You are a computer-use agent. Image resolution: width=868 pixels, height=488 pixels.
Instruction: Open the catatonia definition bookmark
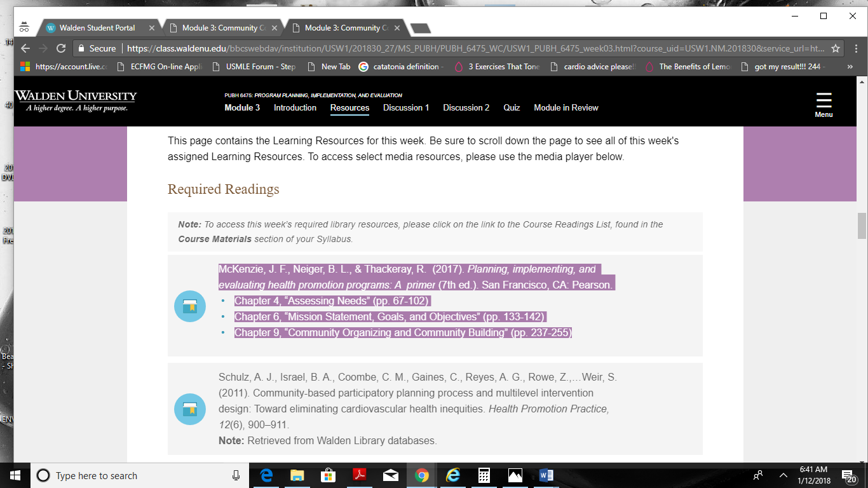tap(402, 66)
